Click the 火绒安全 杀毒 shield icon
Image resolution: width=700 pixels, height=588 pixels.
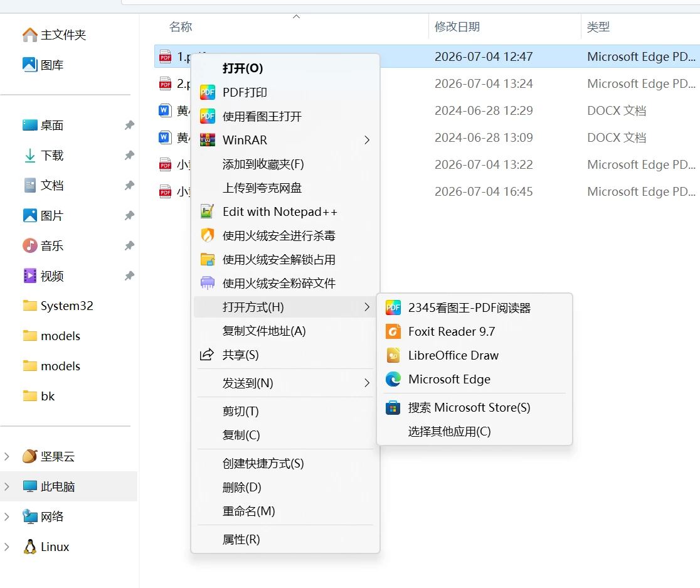click(x=207, y=235)
